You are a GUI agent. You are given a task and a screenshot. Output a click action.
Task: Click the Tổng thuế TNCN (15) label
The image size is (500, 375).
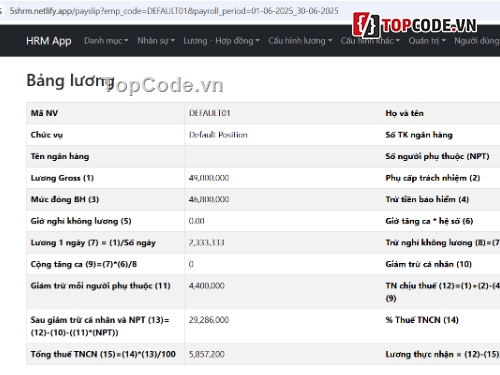(x=103, y=354)
